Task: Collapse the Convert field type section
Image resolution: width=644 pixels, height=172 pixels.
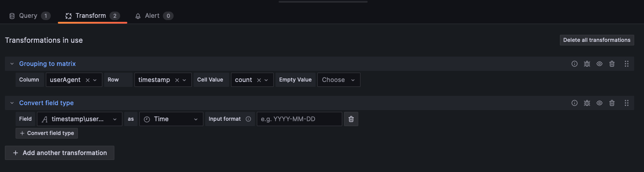Action: 12,103
